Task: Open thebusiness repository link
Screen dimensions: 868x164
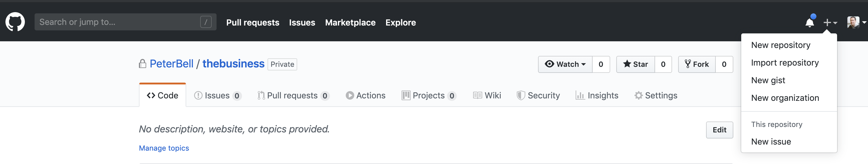Action: (233, 64)
